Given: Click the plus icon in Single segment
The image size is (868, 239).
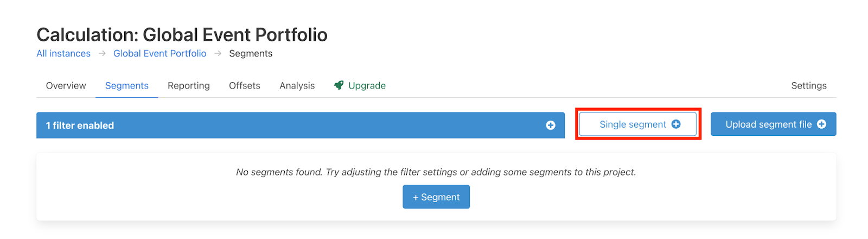Looking at the screenshot, I should (676, 124).
